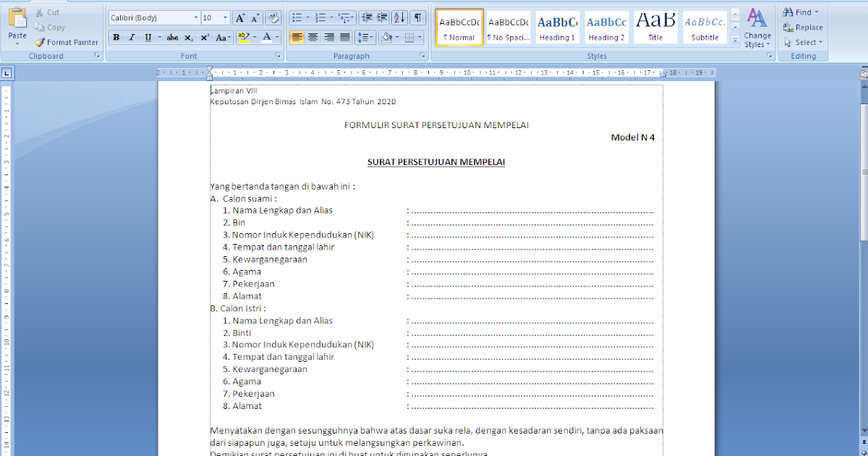Open the Calibri (Body) font name dropdown

pyautogui.click(x=195, y=17)
